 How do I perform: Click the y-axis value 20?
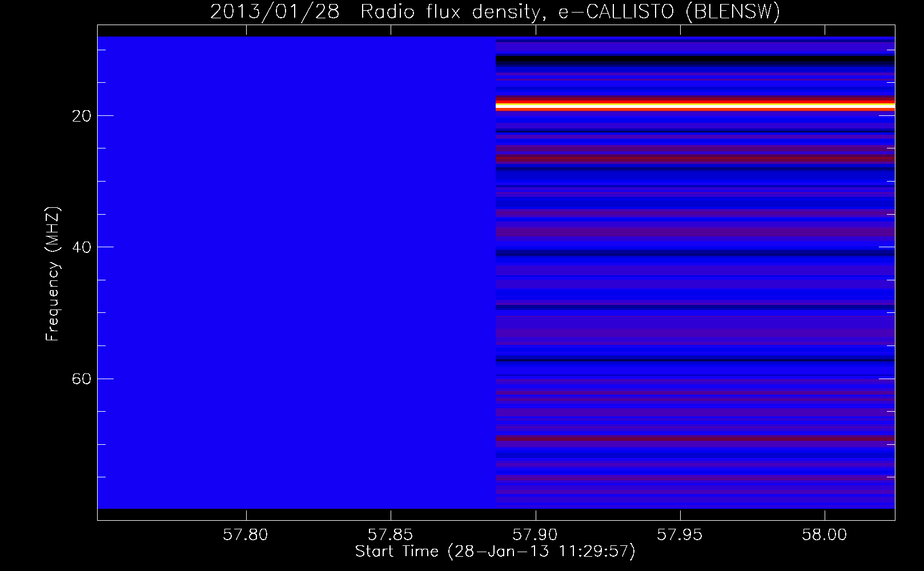pos(82,116)
